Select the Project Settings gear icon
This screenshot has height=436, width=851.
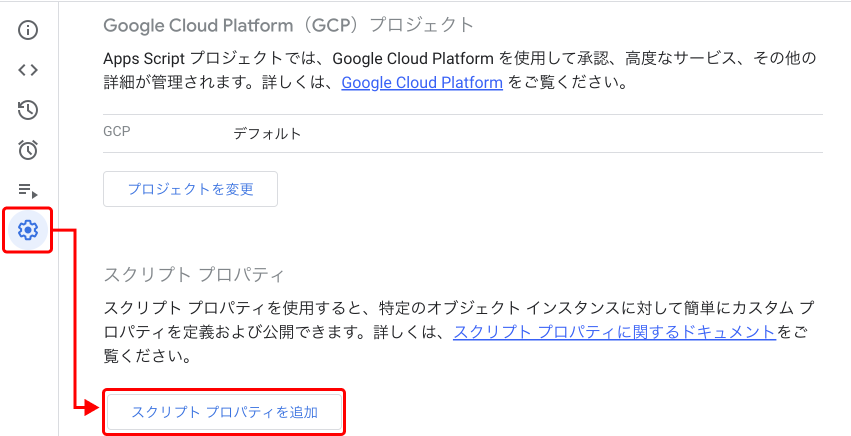pyautogui.click(x=28, y=231)
